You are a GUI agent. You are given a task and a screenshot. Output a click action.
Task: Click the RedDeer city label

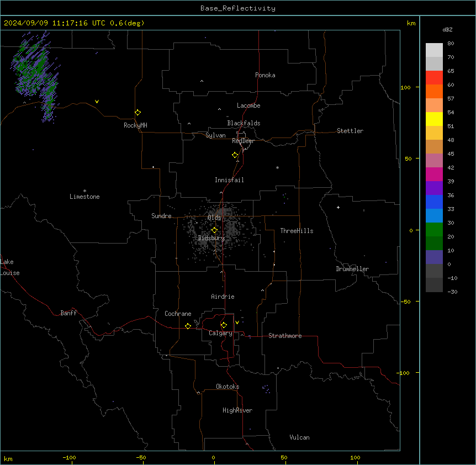point(243,141)
